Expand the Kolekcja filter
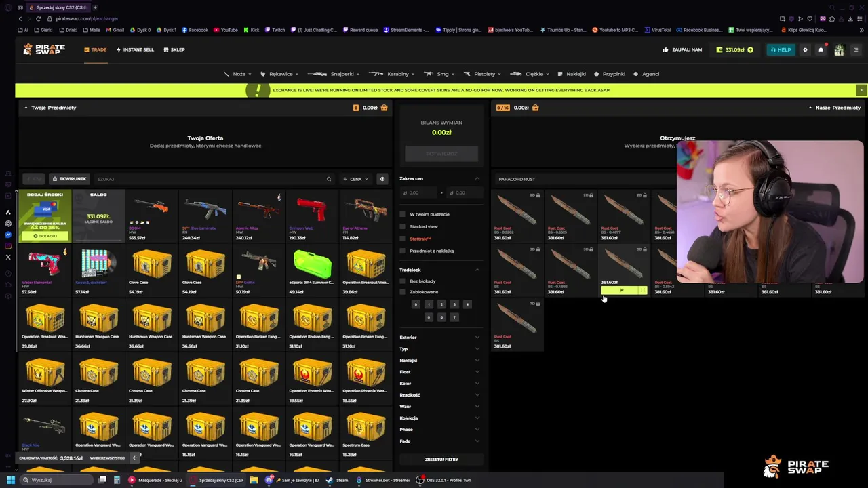 tap(439, 418)
